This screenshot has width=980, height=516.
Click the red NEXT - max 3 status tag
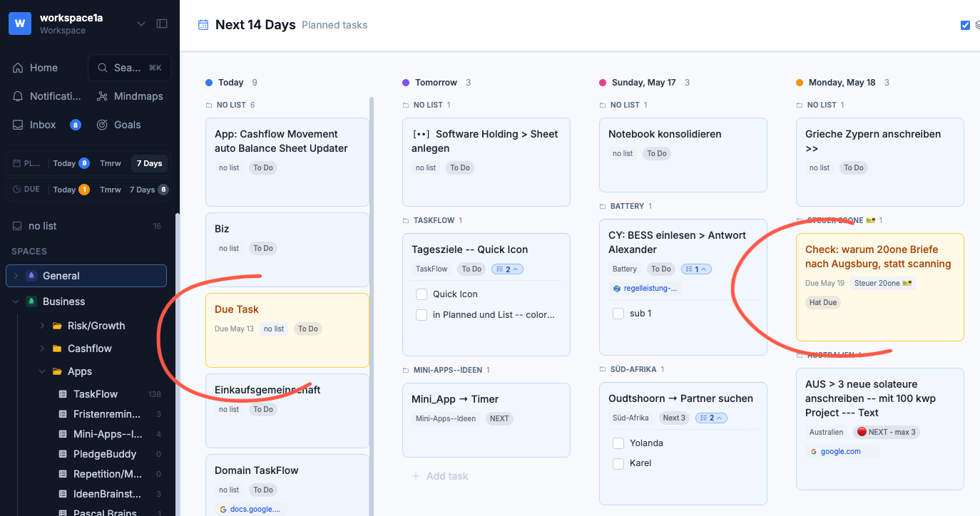click(887, 432)
